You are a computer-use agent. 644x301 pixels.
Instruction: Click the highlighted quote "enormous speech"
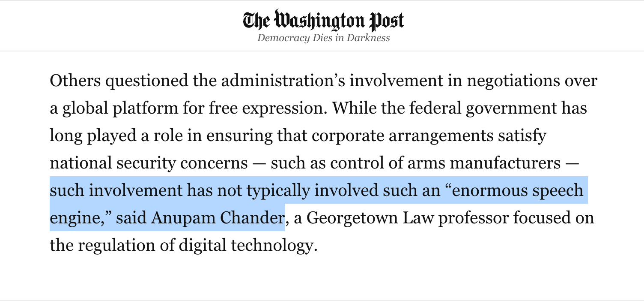516,190
